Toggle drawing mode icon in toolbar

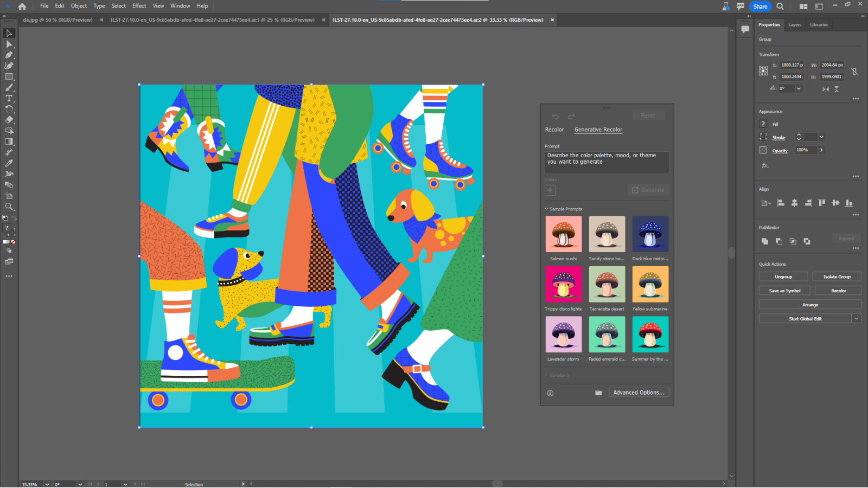point(9,251)
